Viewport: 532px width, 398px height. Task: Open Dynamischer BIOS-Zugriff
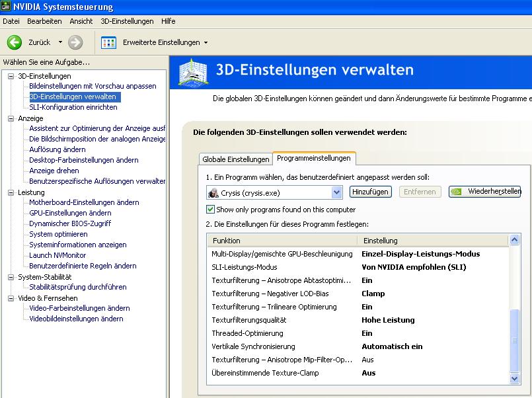coord(70,223)
